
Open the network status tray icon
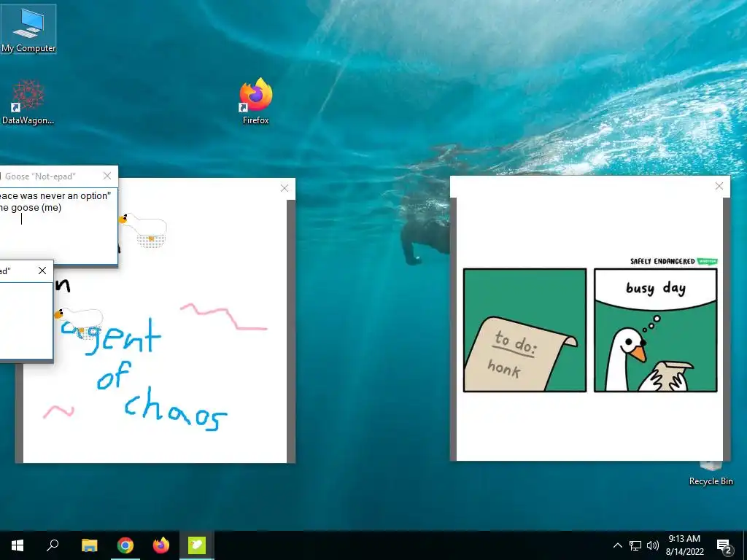point(635,545)
